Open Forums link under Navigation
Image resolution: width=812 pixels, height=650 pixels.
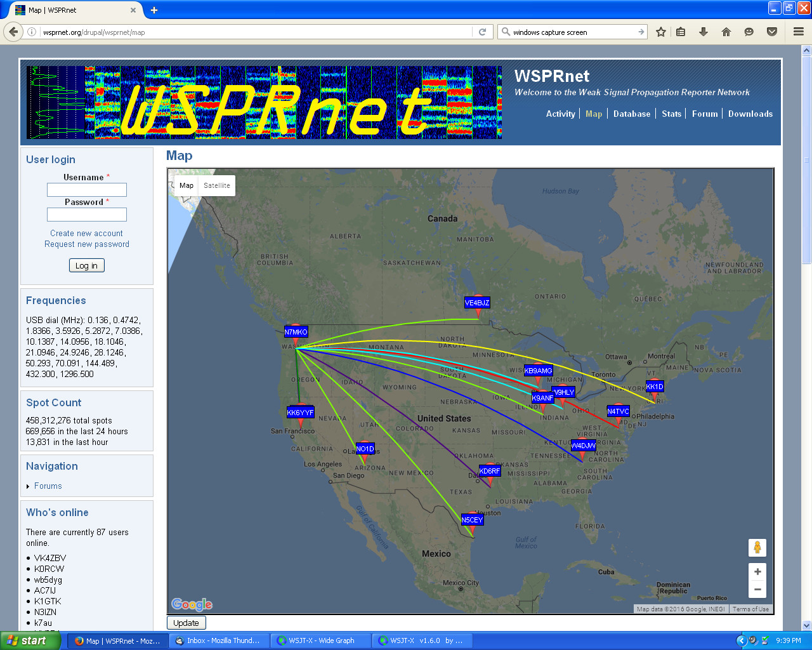[48, 486]
